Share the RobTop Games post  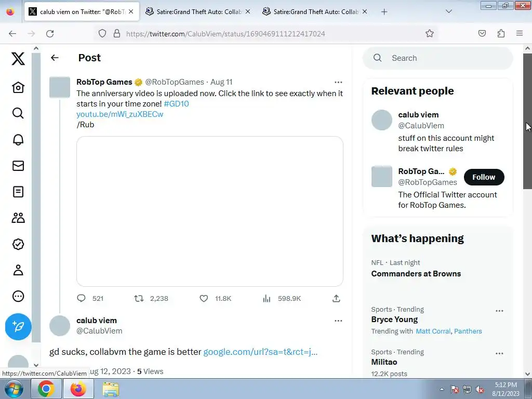tap(336, 298)
